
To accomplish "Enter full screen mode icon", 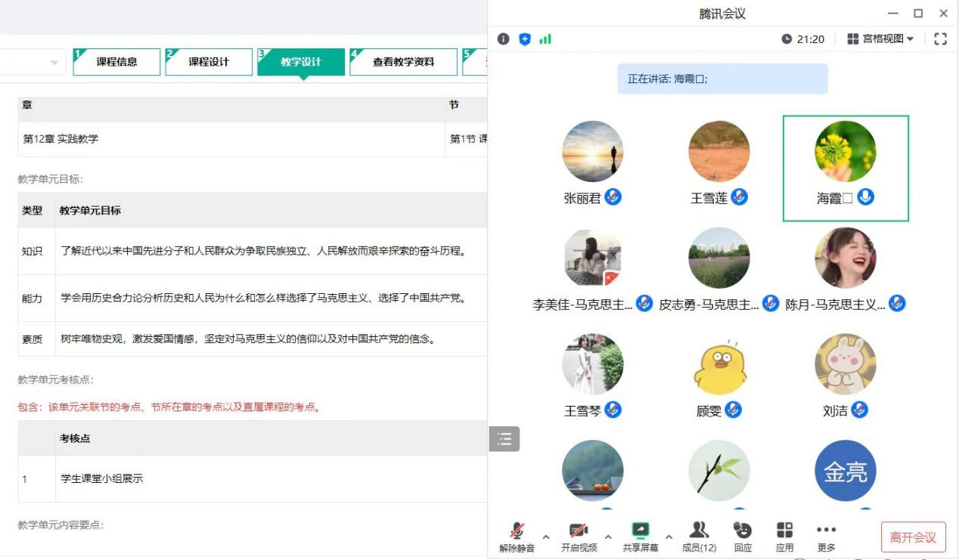I will (x=940, y=39).
